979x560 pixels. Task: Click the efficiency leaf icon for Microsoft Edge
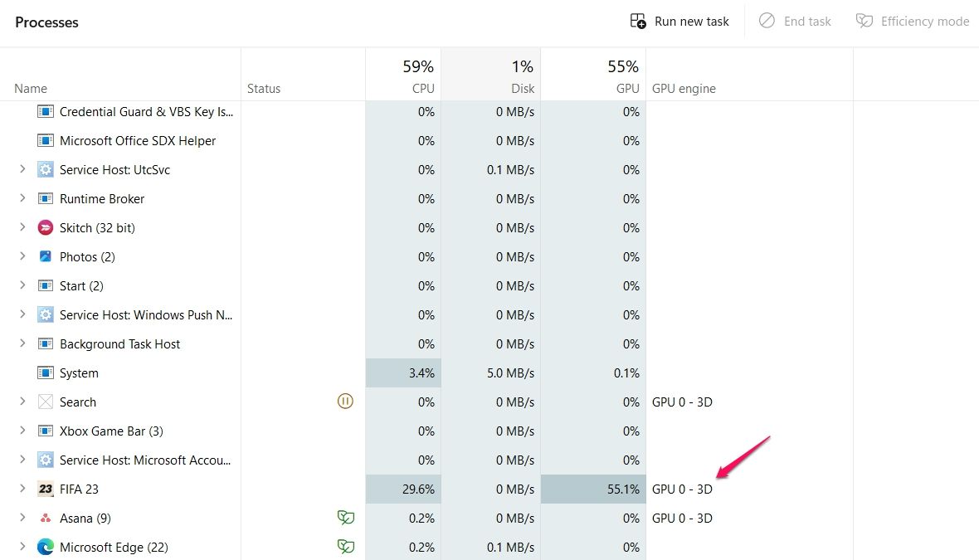click(x=345, y=547)
